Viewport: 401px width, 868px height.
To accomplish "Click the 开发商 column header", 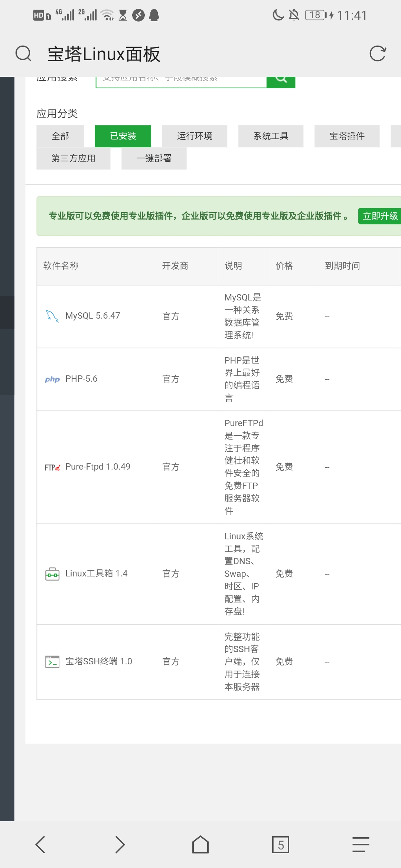I will (175, 266).
